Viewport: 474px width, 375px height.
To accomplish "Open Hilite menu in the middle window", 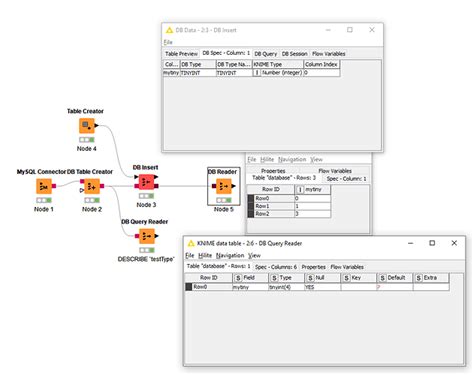I will [267, 159].
